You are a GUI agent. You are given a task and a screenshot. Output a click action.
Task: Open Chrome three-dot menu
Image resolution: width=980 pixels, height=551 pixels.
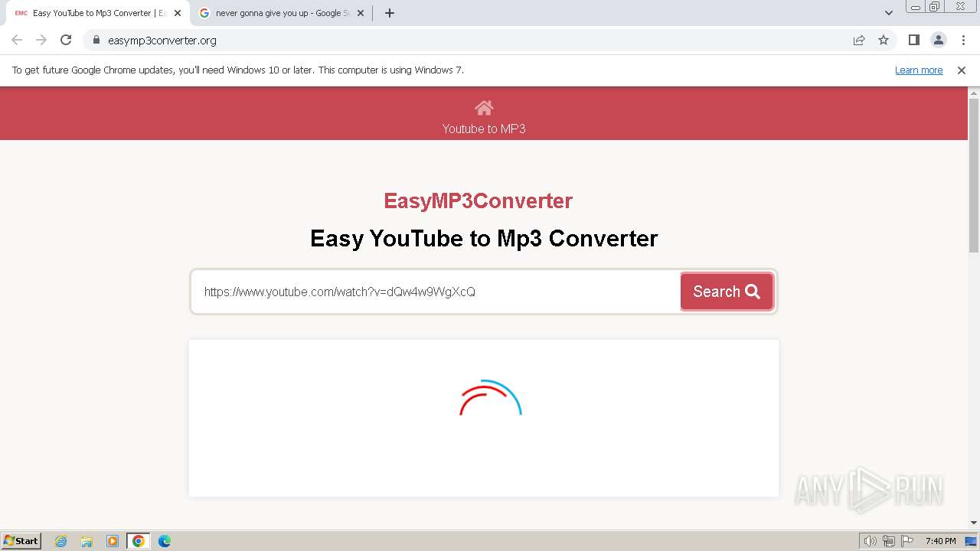pos(963,40)
